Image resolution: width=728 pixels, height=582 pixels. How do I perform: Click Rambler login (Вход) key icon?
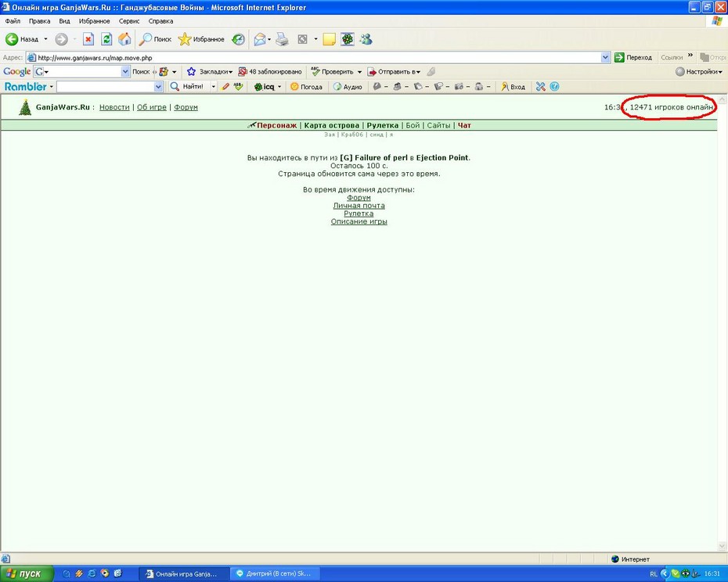click(x=513, y=86)
